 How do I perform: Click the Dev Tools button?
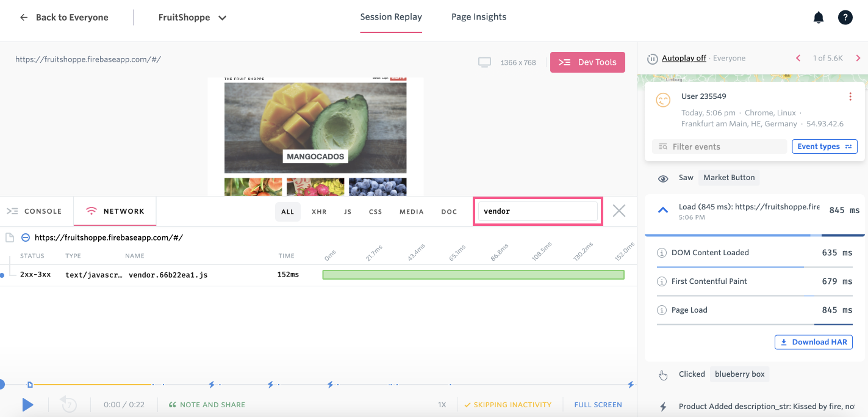(x=587, y=62)
